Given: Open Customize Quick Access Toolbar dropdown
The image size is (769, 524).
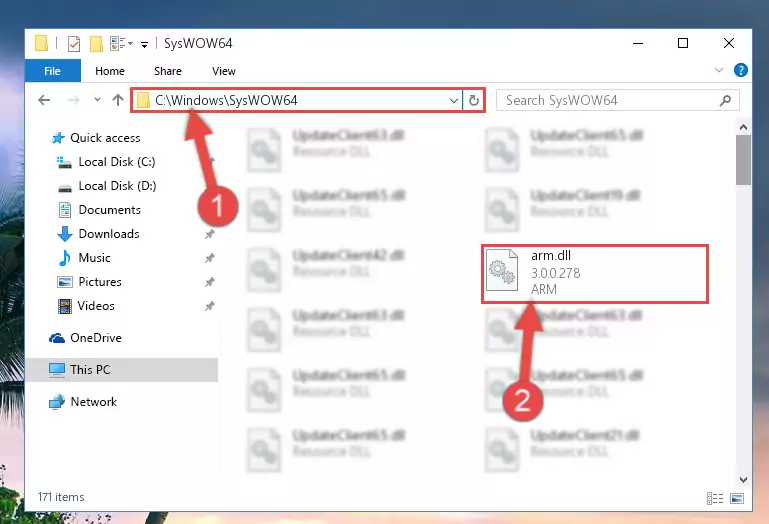Looking at the screenshot, I should point(144,45).
